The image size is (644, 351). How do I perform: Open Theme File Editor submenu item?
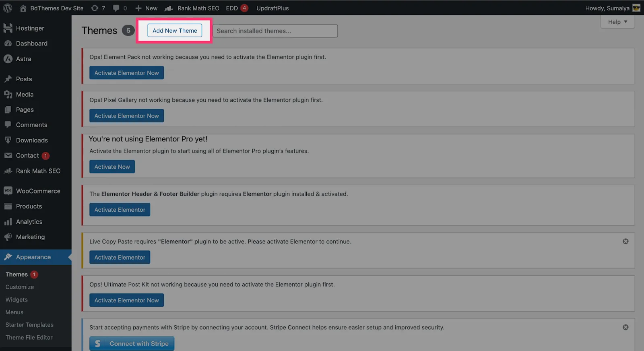(29, 338)
